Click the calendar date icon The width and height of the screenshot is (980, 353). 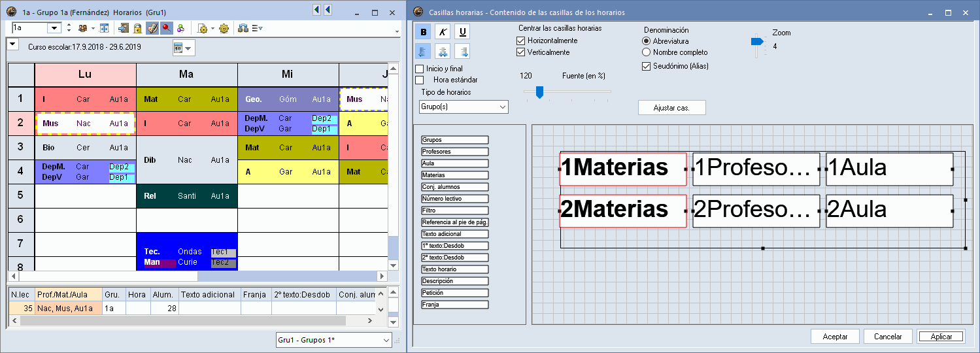[178, 48]
